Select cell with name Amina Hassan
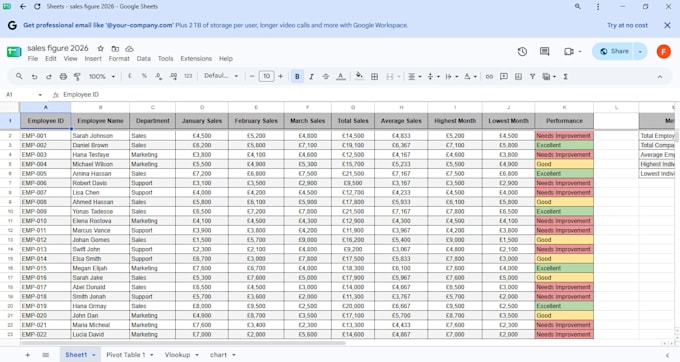The width and height of the screenshot is (680, 362). (x=100, y=173)
